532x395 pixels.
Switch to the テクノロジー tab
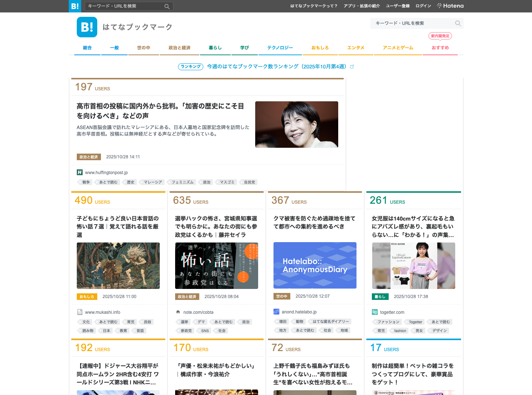pos(280,48)
